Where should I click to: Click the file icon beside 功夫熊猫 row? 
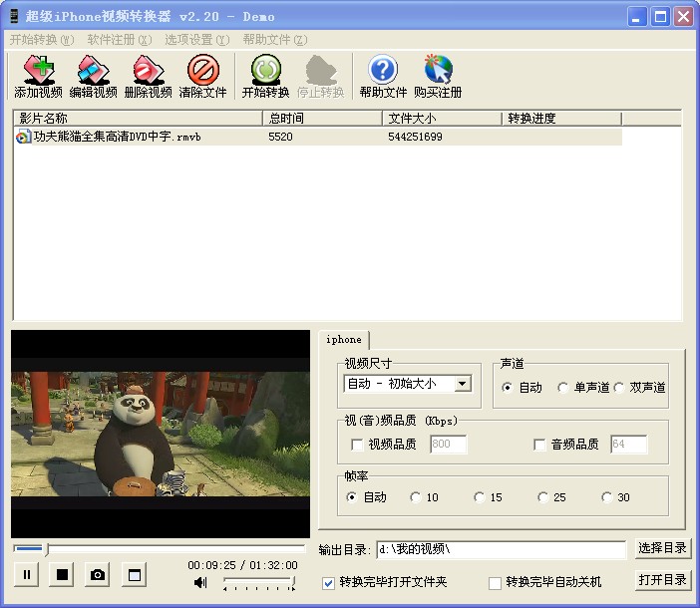pyautogui.click(x=23, y=137)
